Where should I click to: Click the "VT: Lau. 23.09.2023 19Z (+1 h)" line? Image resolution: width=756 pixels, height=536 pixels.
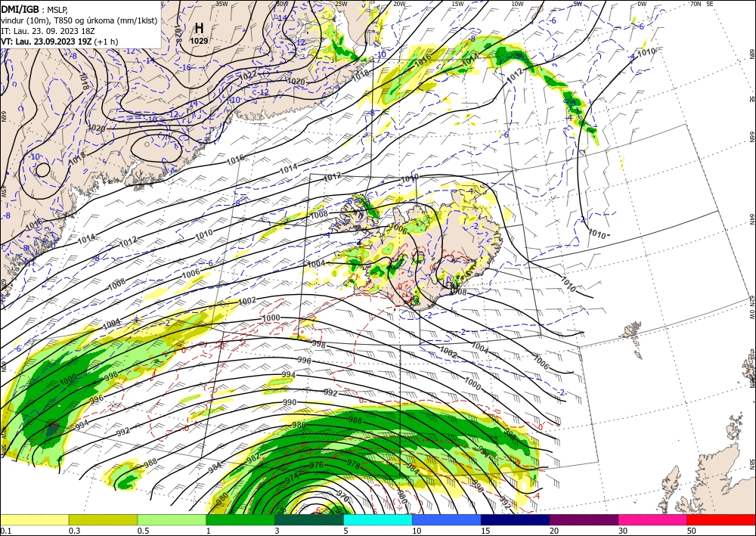click(x=59, y=42)
